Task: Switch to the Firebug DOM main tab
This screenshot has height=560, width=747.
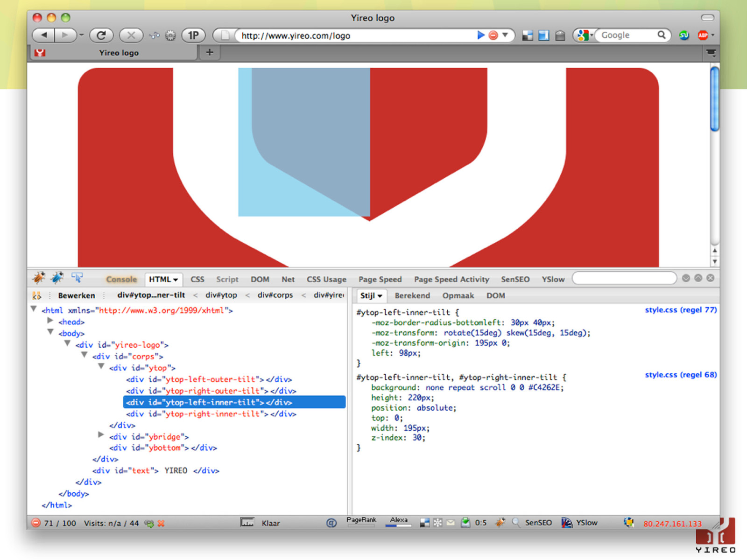Action: [x=260, y=280]
